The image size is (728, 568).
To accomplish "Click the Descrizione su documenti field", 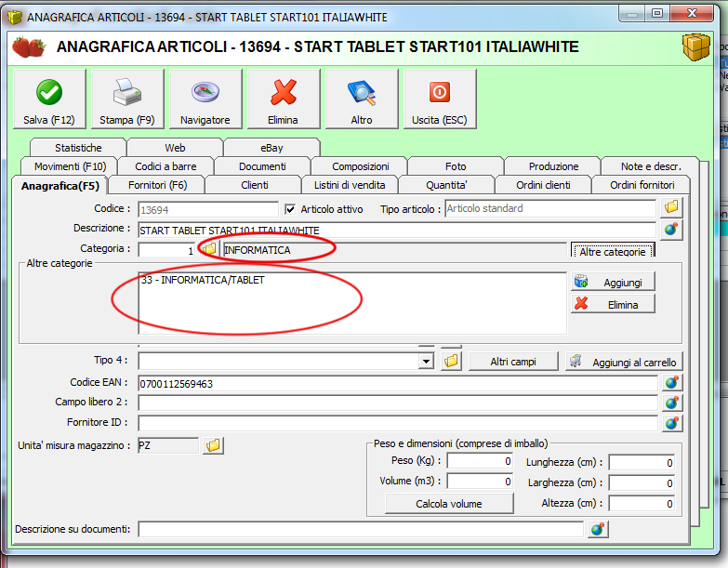I will 361,529.
